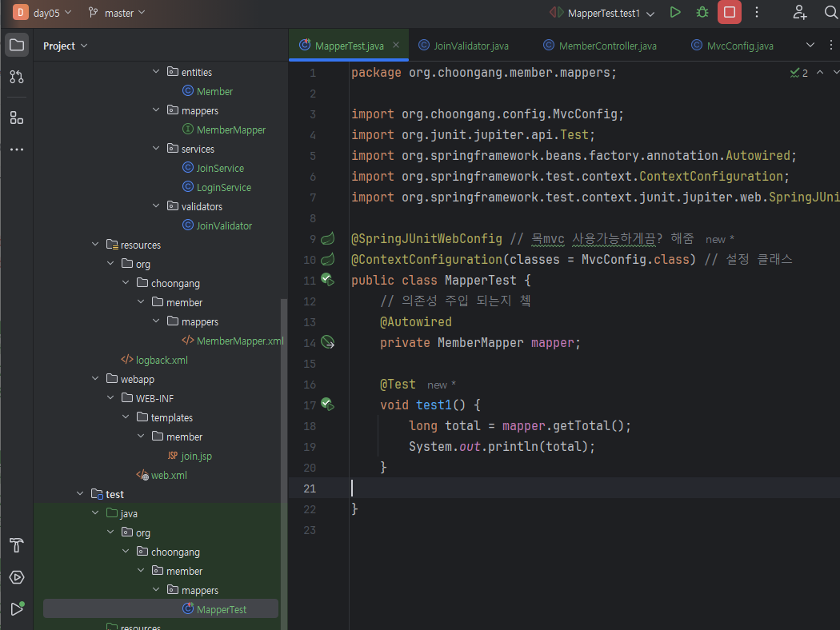Open editor tabs more options menu

pyautogui.click(x=831, y=46)
